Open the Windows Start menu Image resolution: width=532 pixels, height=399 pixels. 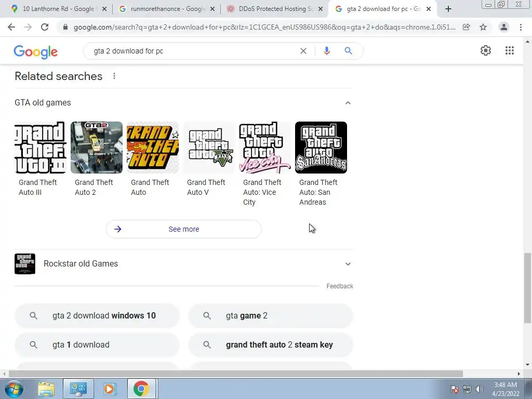14,389
